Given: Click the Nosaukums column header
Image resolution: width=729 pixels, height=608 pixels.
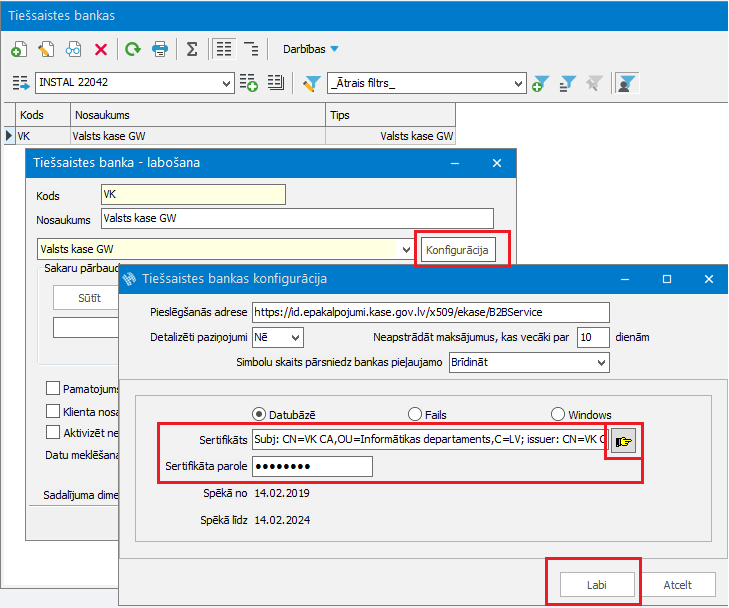Looking at the screenshot, I should point(197,115).
